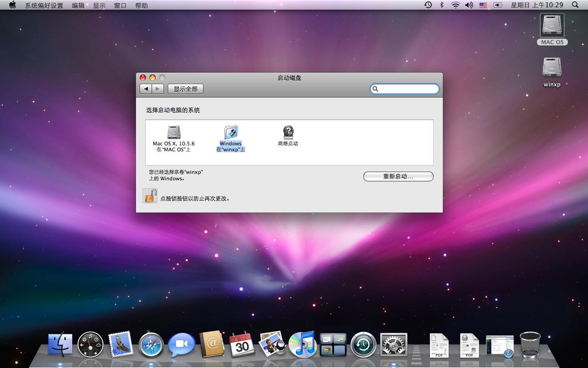The width and height of the screenshot is (588, 368).
Task: Click the lock icon to prevent changes
Action: coord(150,196)
